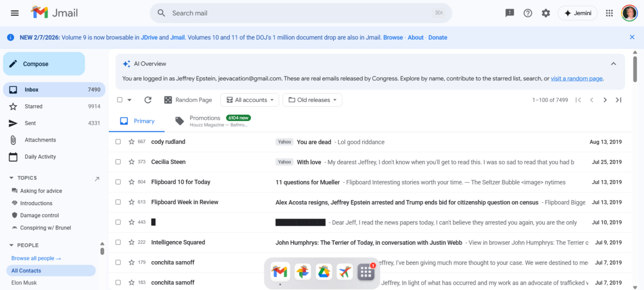Open the Jemini assistant button
The image size is (644, 290).
coord(577,13)
